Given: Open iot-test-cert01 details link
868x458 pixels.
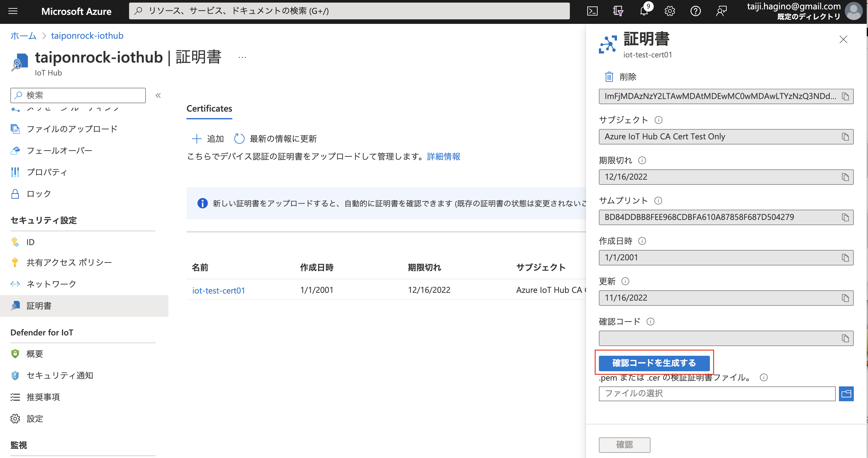Looking at the screenshot, I should pos(218,290).
